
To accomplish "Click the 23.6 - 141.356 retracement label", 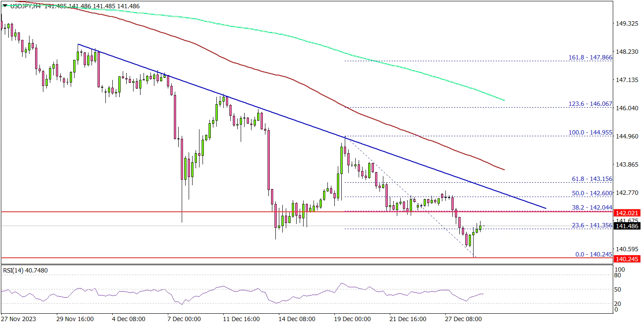I will click(592, 225).
